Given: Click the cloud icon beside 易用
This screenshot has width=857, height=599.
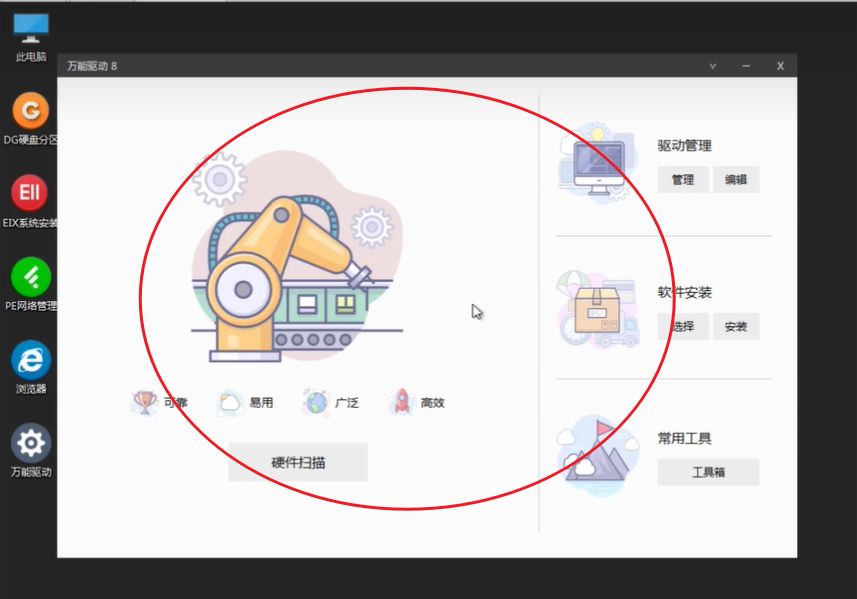Looking at the screenshot, I should tap(230, 402).
